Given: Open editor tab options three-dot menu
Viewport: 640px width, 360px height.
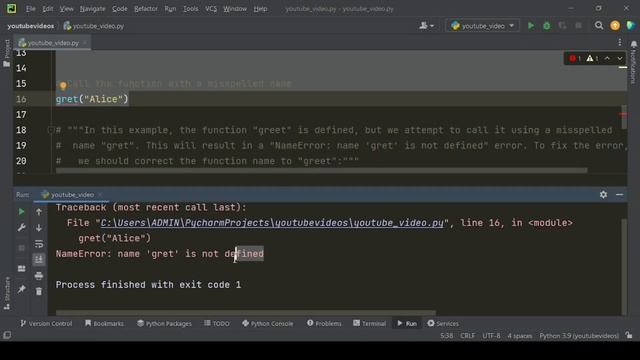Looking at the screenshot, I should point(620,42).
